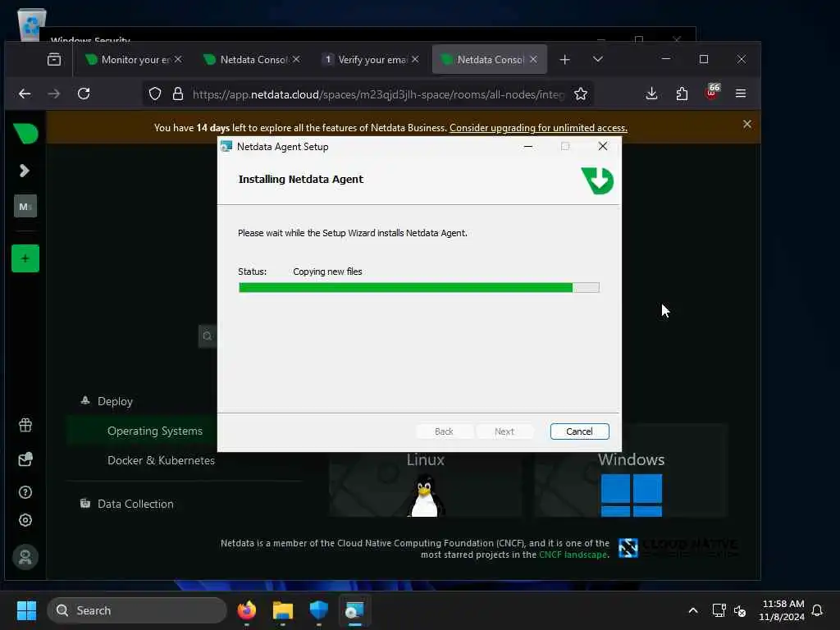Click the taskbar Search box
This screenshot has width=840, height=630.
pyautogui.click(x=137, y=610)
